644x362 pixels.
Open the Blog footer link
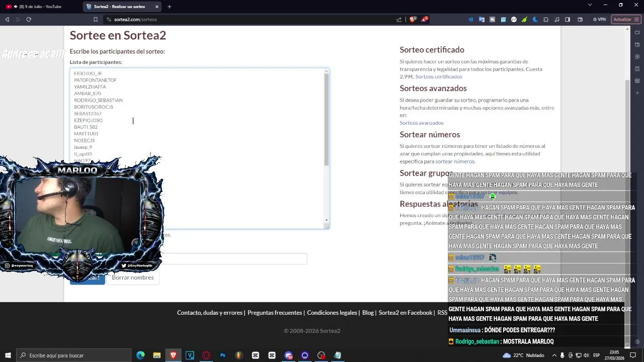pyautogui.click(x=368, y=313)
